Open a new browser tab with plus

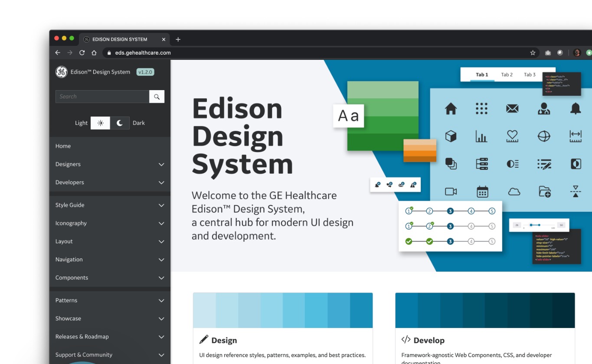(x=178, y=39)
